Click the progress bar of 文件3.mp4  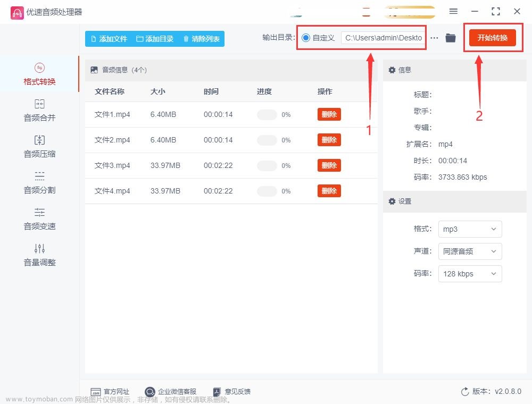point(267,166)
